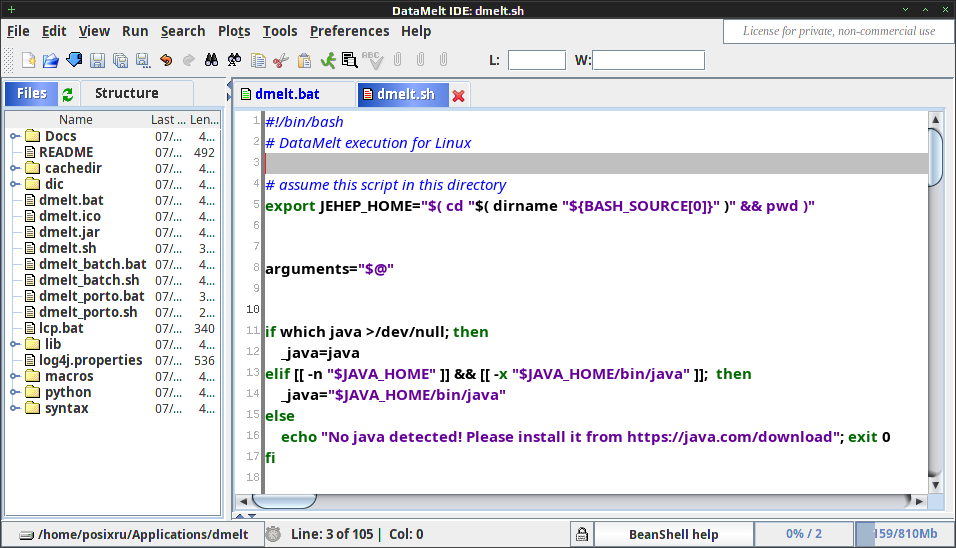
Task: Click the greyed Redo arrow icon
Action: pos(189,60)
